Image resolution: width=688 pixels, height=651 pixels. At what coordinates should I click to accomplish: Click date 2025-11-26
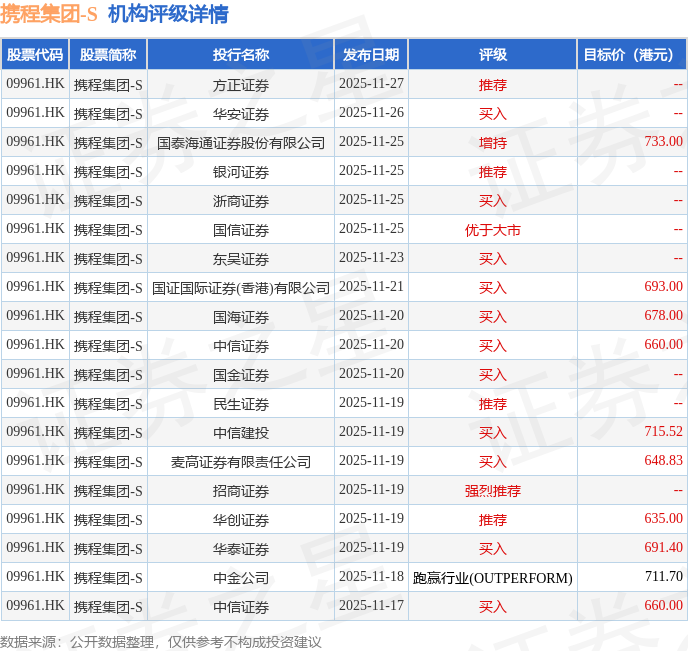tap(371, 112)
